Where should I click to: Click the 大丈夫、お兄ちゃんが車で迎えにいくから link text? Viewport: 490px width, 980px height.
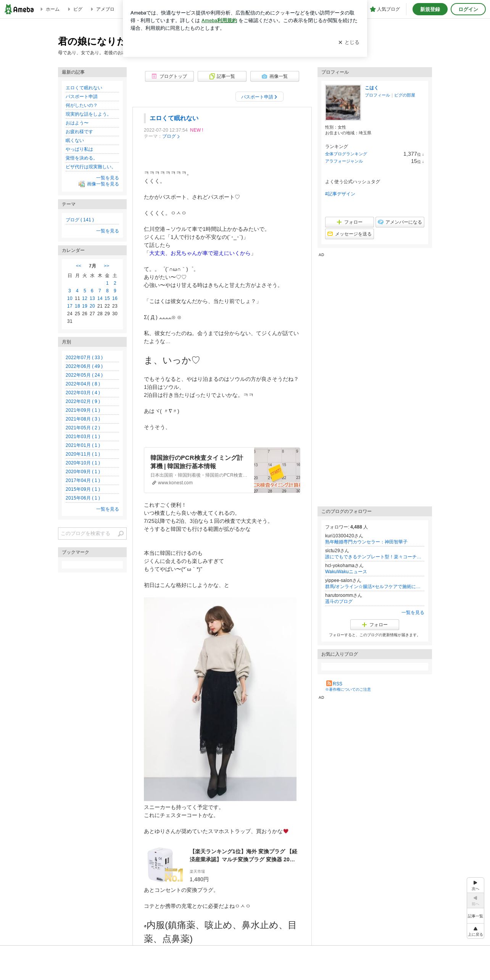200,253
